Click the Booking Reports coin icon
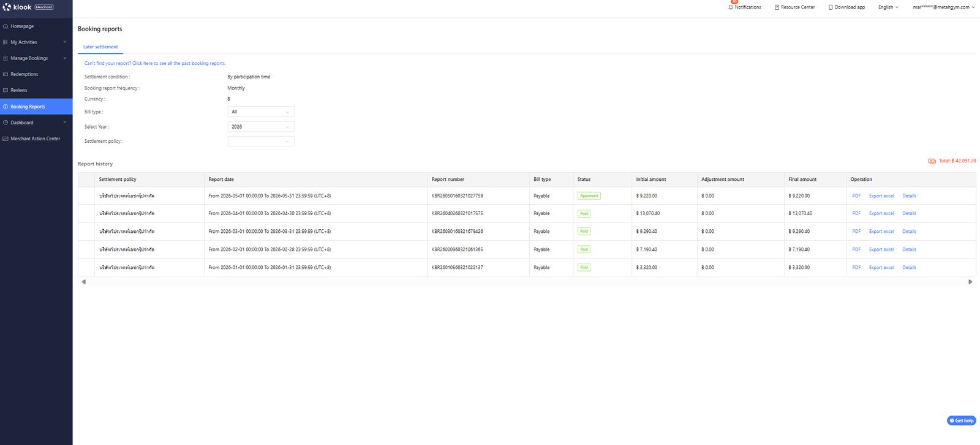 click(x=6, y=107)
